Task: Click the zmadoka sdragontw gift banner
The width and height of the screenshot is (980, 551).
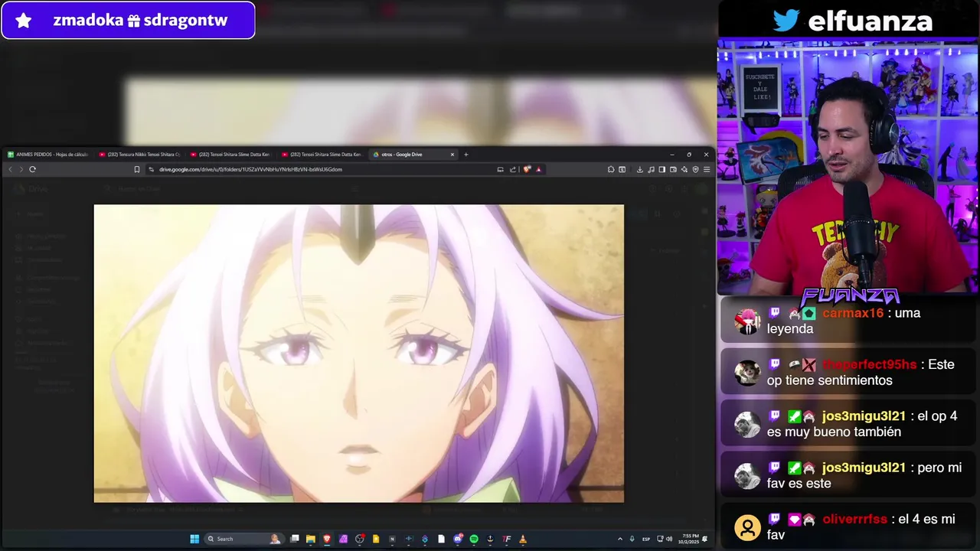Action: coord(128,21)
